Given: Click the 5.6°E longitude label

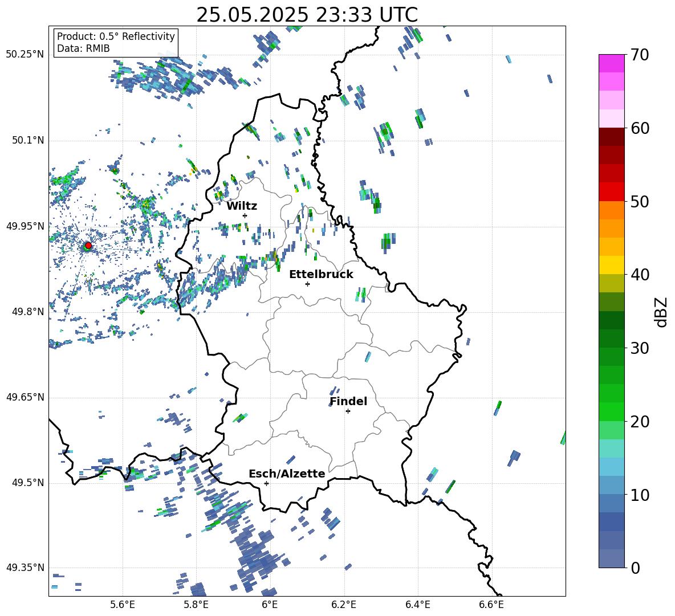Looking at the screenshot, I should tap(123, 605).
